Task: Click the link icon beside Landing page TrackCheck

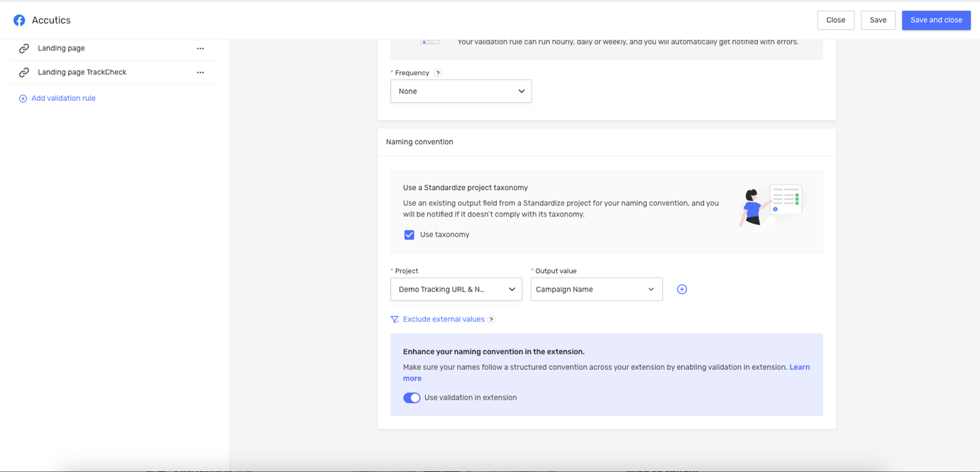Action: (24, 72)
